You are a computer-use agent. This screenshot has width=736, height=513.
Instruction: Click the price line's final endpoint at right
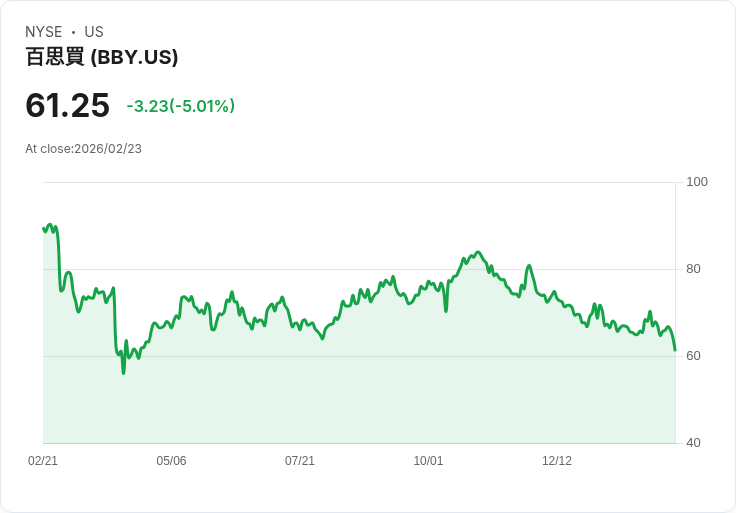click(675, 350)
